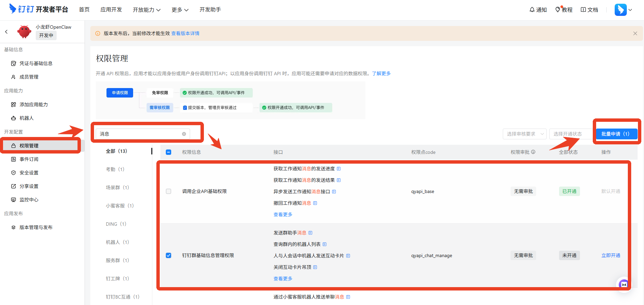
Task: Click the back arrow beside app name
Action: click(x=6, y=32)
